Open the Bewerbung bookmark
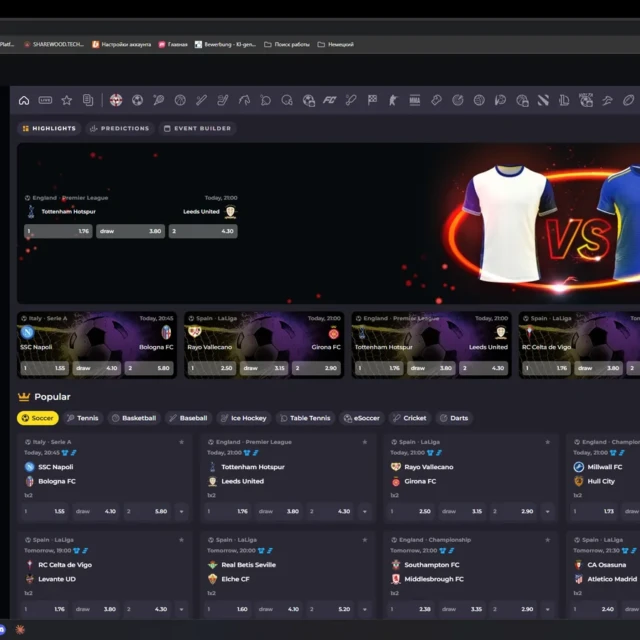Viewport: 640px width, 640px height. point(225,44)
